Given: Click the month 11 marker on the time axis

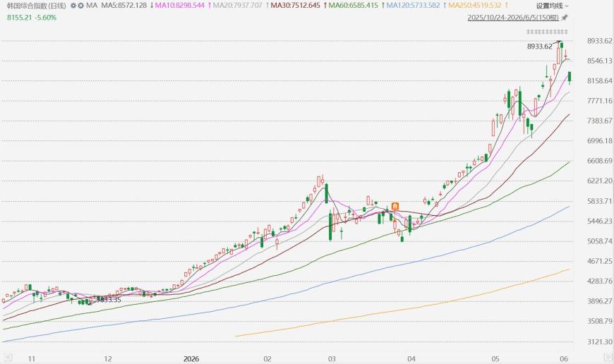Looking at the screenshot, I should 32,358.
